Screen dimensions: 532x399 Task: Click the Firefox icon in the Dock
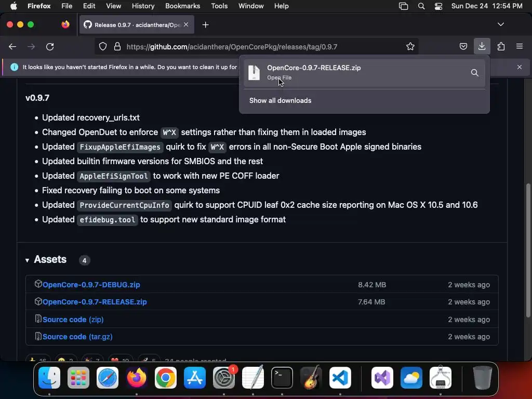137,378
